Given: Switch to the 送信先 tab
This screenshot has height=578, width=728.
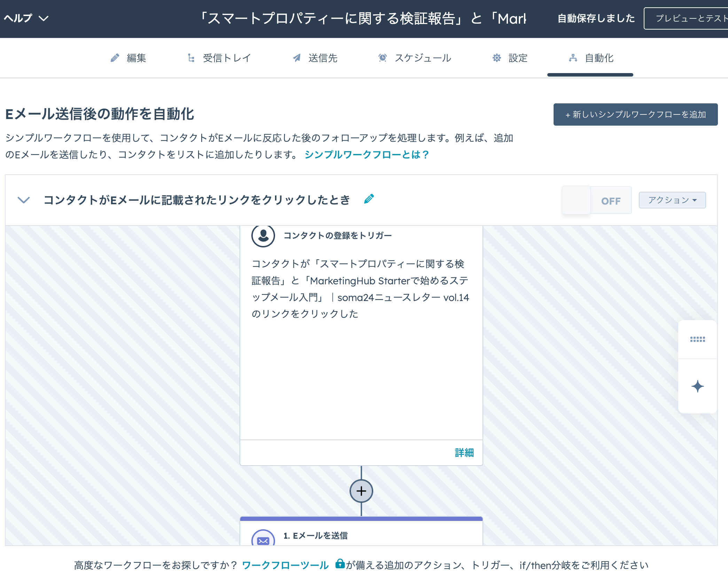Looking at the screenshot, I should click(315, 58).
